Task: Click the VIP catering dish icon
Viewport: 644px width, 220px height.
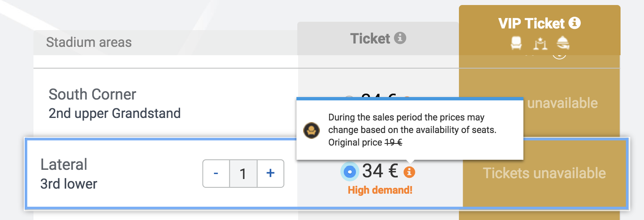Action: tap(563, 43)
